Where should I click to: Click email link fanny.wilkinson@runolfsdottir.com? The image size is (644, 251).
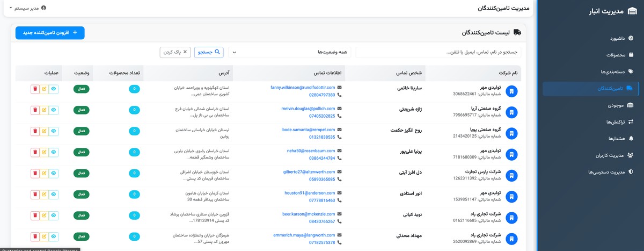[x=303, y=87]
